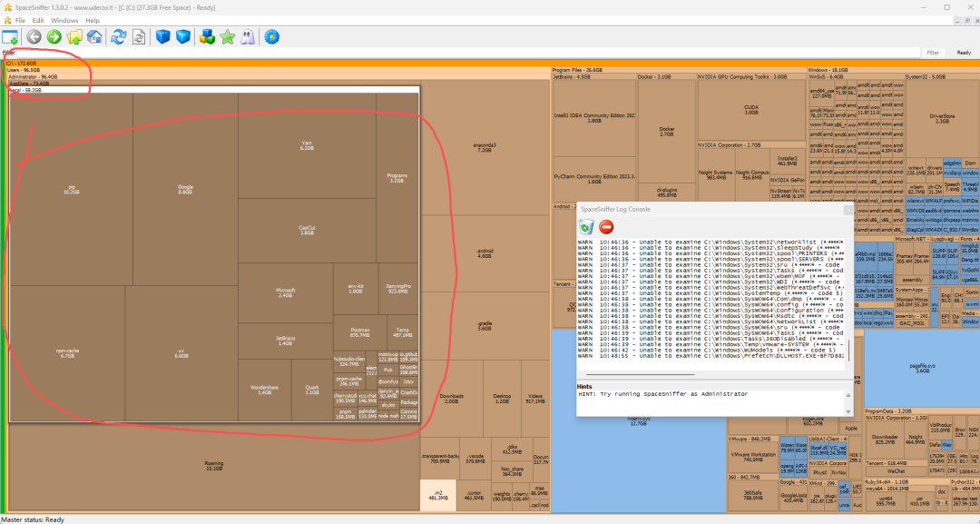Clear the log with the recycle bin icon
This screenshot has height=524, width=980.
586,226
